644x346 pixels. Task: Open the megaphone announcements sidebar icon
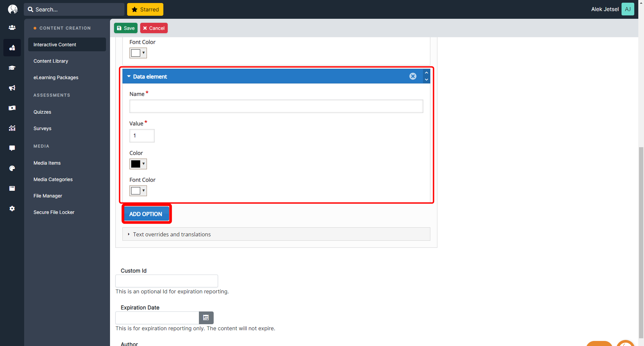point(12,88)
